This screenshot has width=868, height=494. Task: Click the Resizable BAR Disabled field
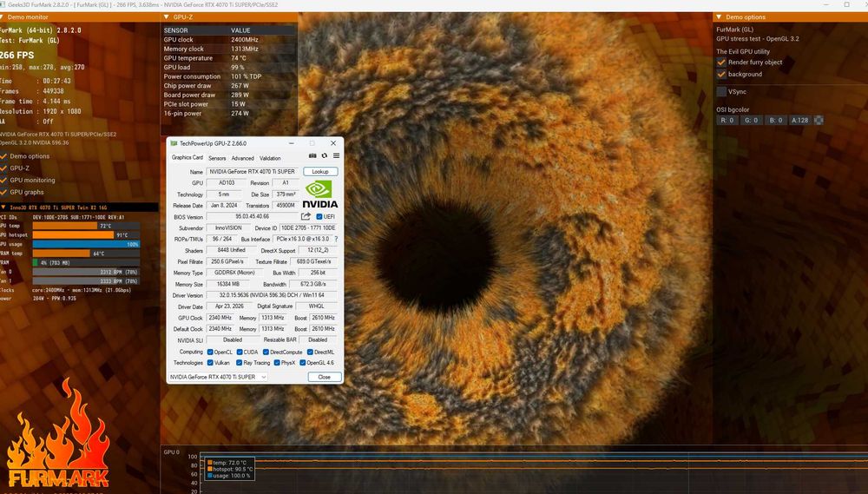pos(318,340)
